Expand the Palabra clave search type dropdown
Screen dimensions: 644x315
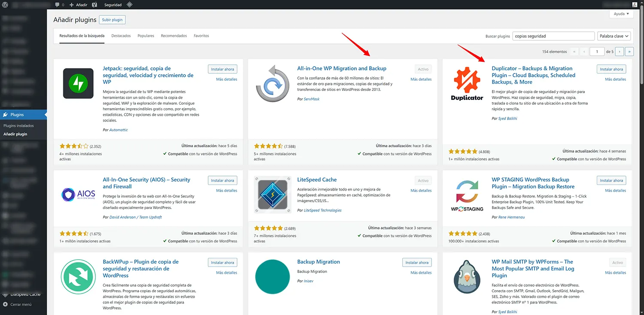614,36
